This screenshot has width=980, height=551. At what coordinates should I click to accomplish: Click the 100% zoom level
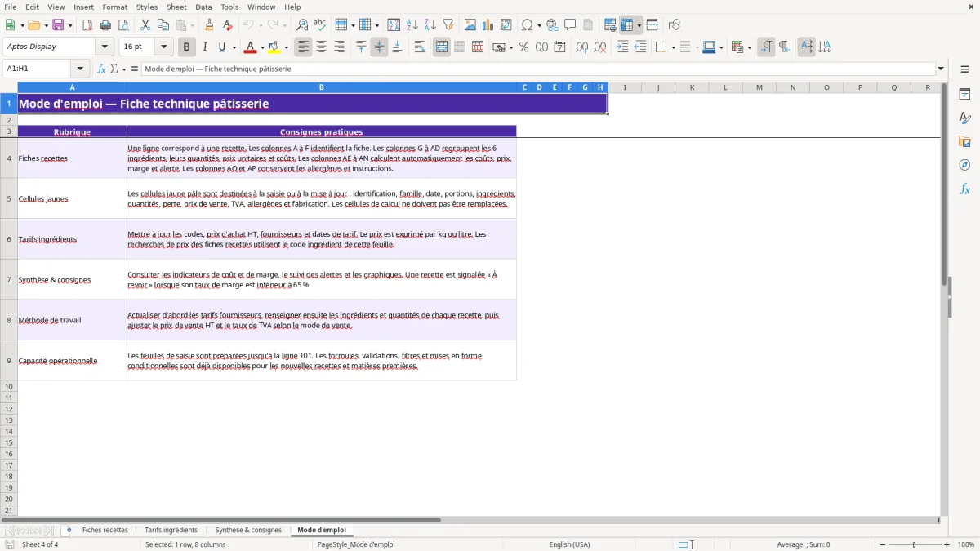click(966, 544)
